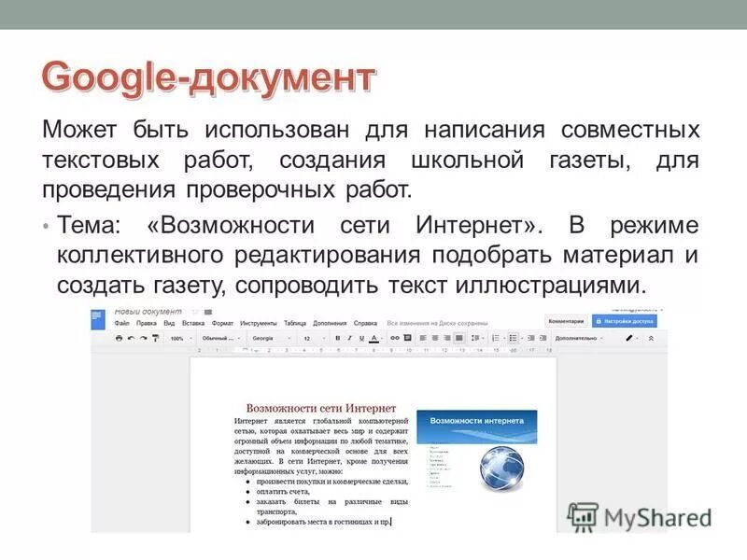Align text left
Image resolution: width=747 pixels, height=560 pixels.
(423, 338)
